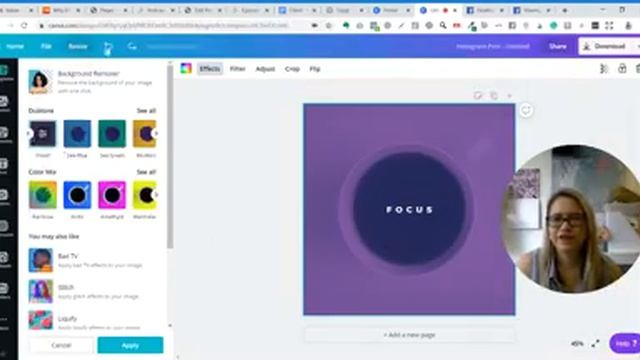Click the lock icon in the toolbar

(x=622, y=69)
